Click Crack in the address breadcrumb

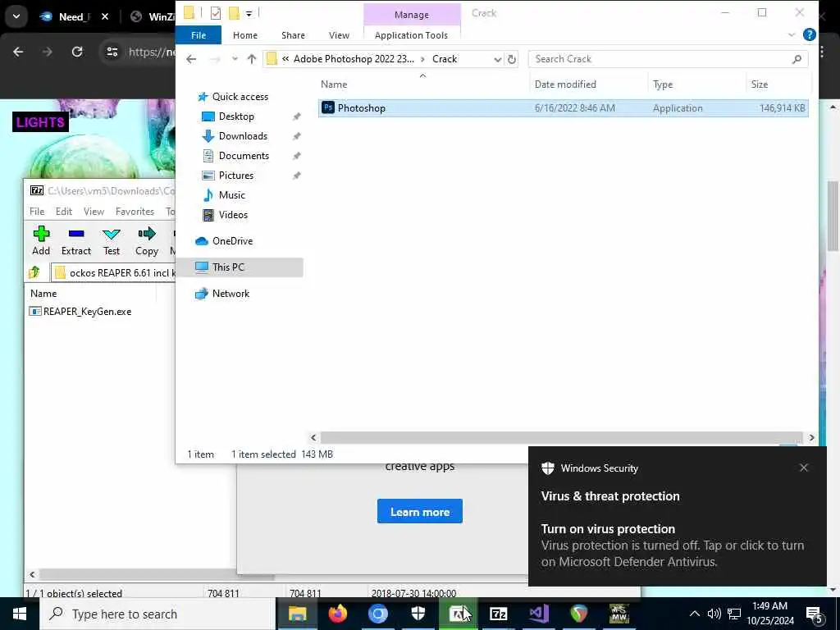pyautogui.click(x=445, y=59)
